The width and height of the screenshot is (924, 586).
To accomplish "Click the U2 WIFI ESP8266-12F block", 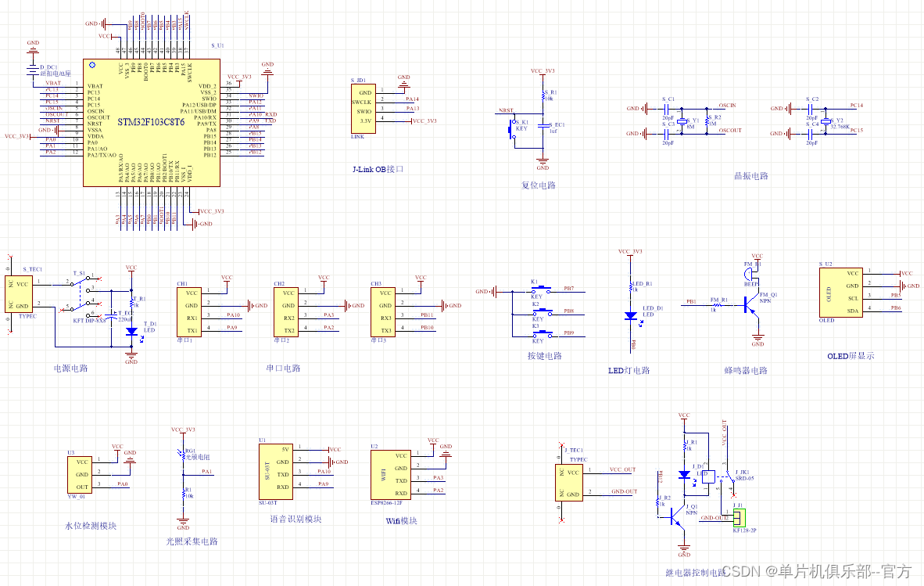I will [x=391, y=475].
